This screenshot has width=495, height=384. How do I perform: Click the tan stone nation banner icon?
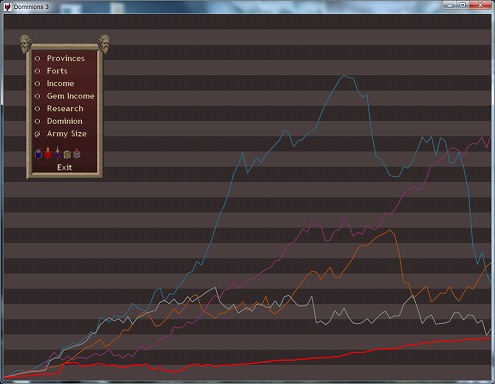coord(67,154)
